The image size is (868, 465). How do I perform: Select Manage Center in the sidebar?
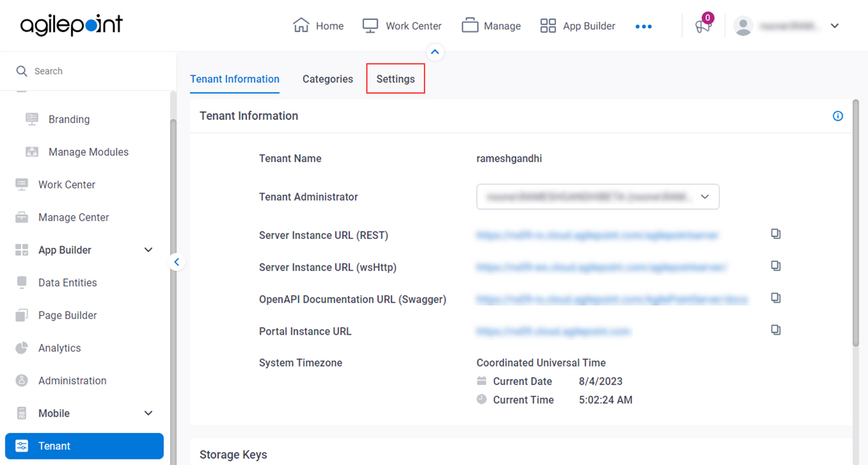coord(73,217)
